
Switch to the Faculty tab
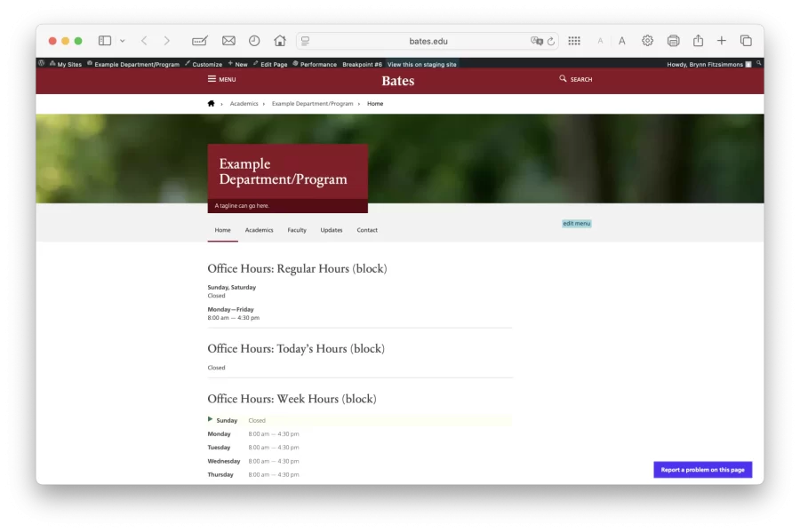(296, 229)
